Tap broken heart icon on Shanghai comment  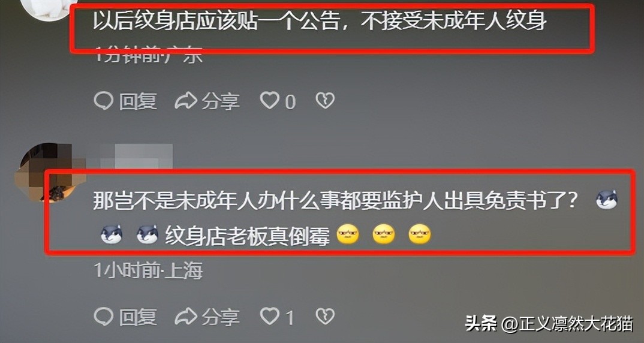325,317
